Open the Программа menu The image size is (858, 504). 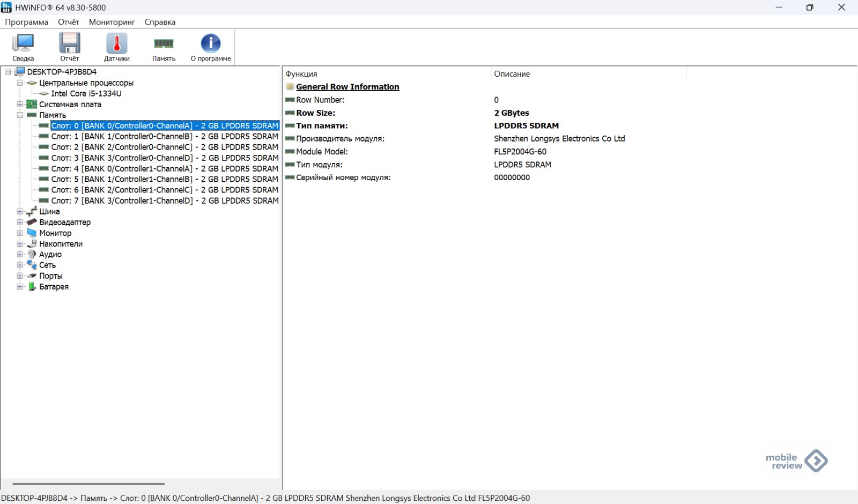tap(26, 22)
